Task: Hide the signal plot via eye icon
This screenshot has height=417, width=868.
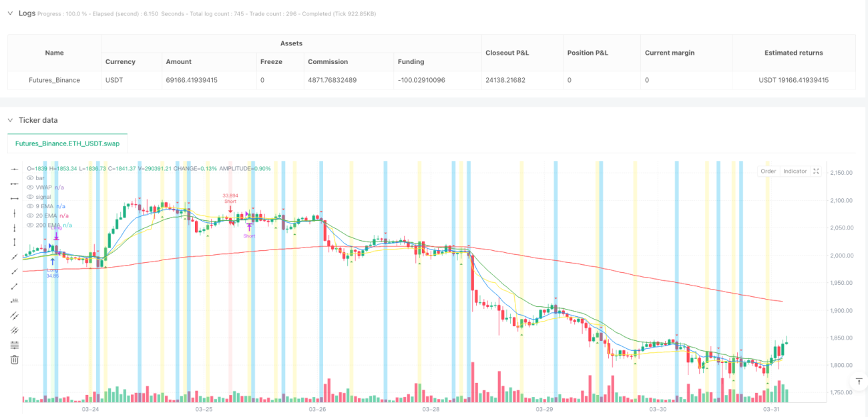Action: click(29, 197)
